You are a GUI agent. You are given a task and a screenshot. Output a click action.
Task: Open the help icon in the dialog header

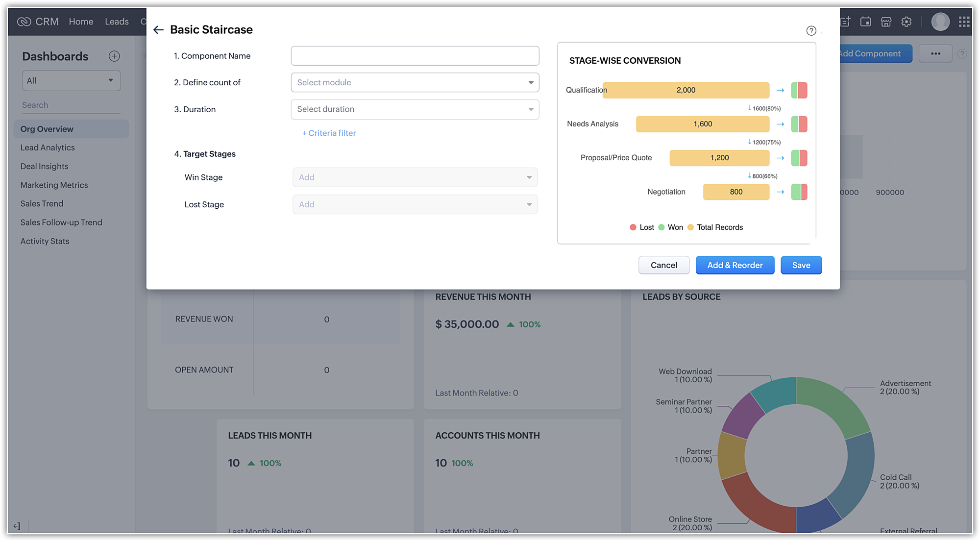(x=811, y=31)
